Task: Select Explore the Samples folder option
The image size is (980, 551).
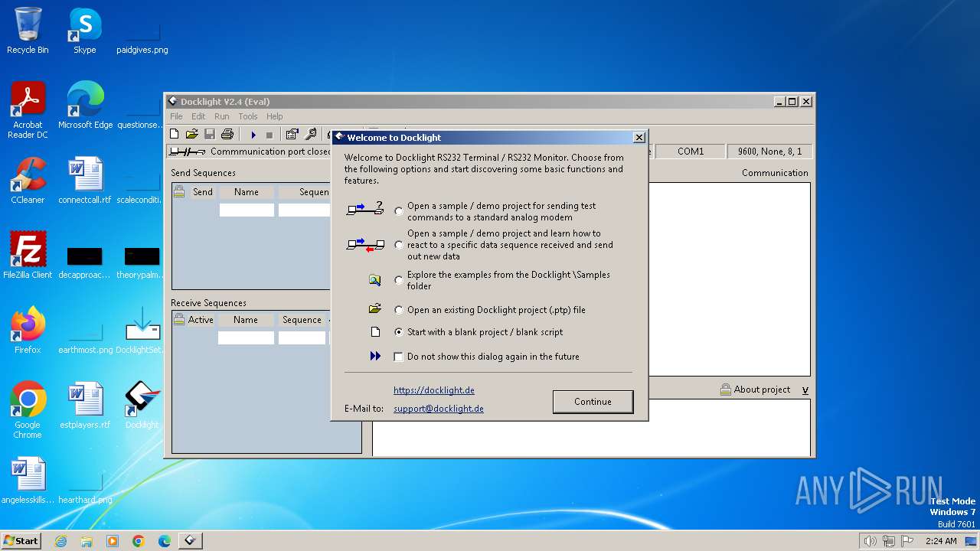Action: [x=399, y=280]
